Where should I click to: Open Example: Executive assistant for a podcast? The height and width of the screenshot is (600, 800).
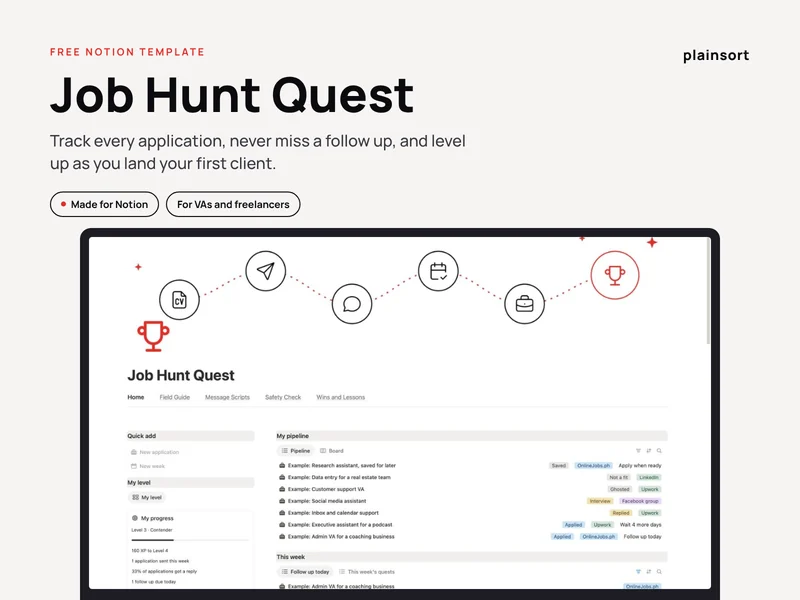340,524
